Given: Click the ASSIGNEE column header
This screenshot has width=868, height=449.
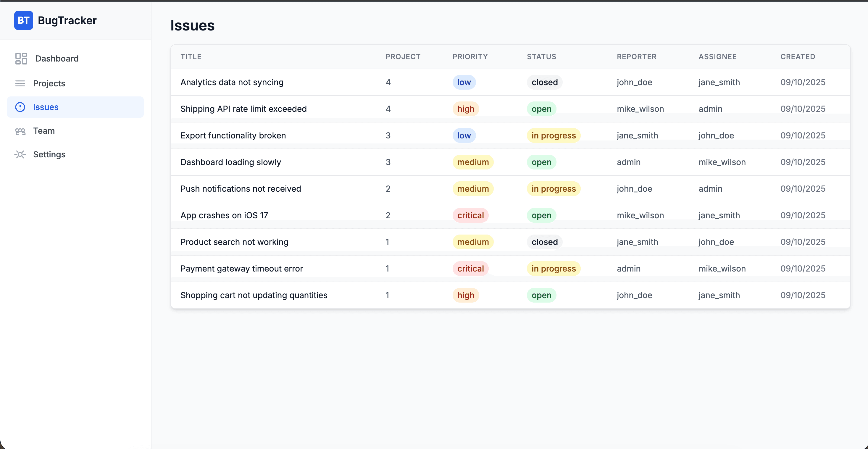Looking at the screenshot, I should pos(717,56).
